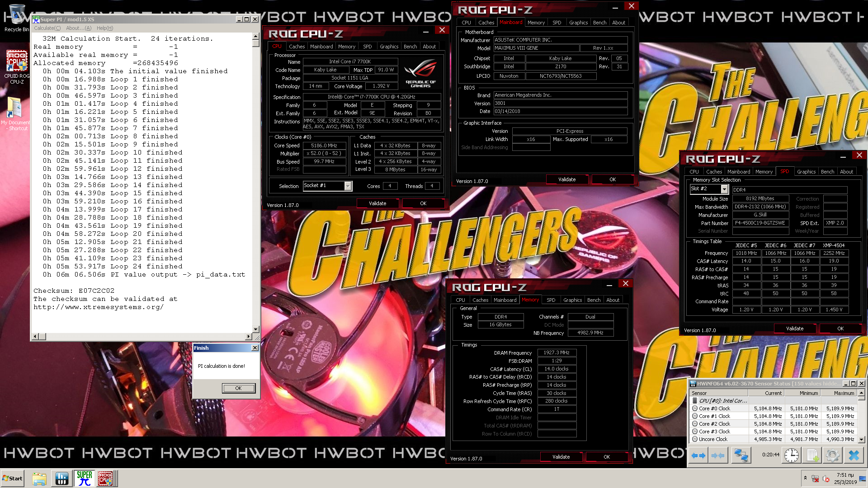This screenshot has height=488, width=868.
Task: Select Uncore Clock sensor icon
Action: pos(695,439)
